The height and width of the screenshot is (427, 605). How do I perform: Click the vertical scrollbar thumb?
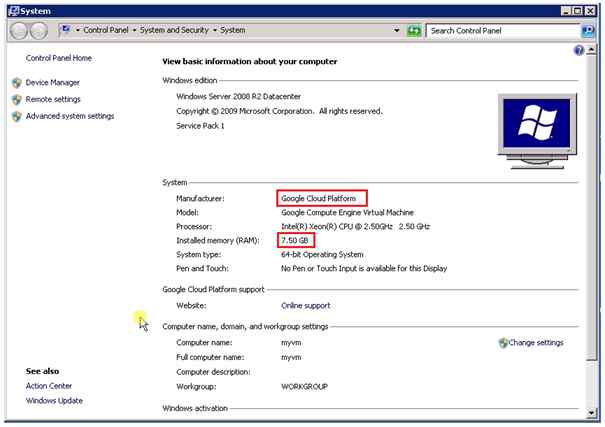coord(591,207)
